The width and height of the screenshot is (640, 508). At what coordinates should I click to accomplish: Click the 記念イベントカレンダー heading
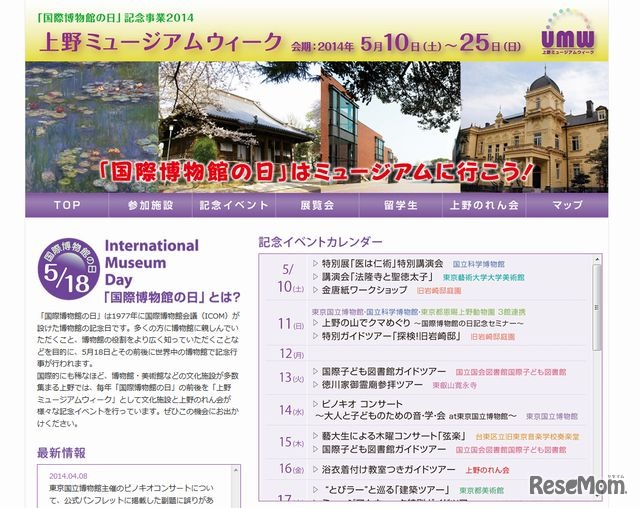[x=320, y=242]
